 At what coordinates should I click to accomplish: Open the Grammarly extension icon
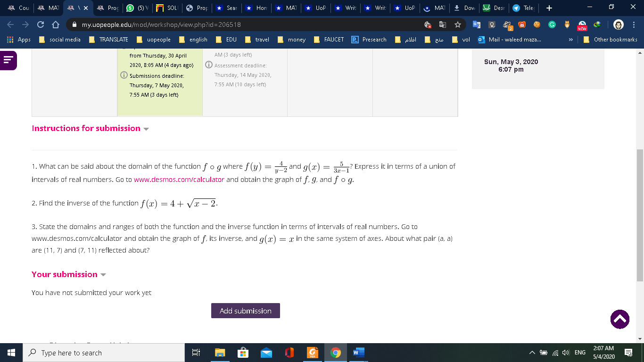click(552, 25)
